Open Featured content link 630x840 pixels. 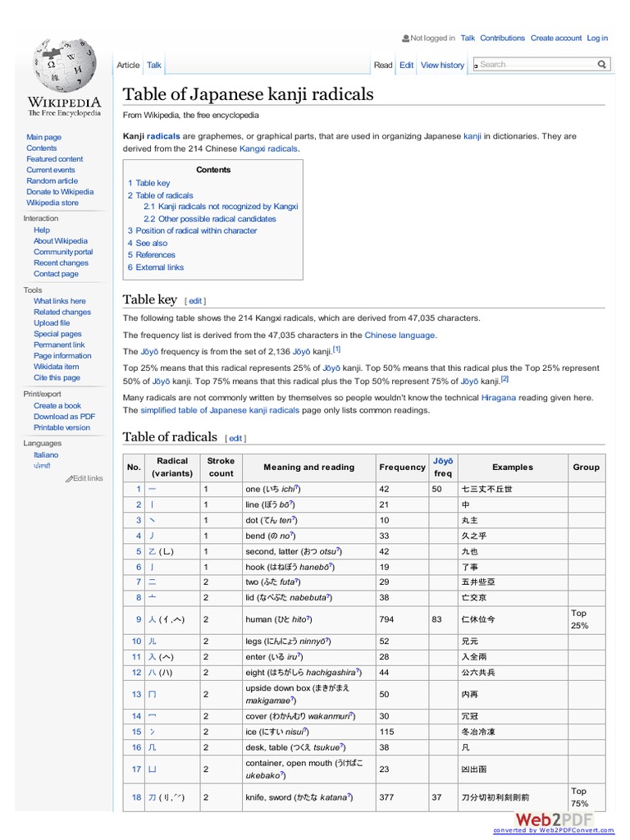point(55,159)
